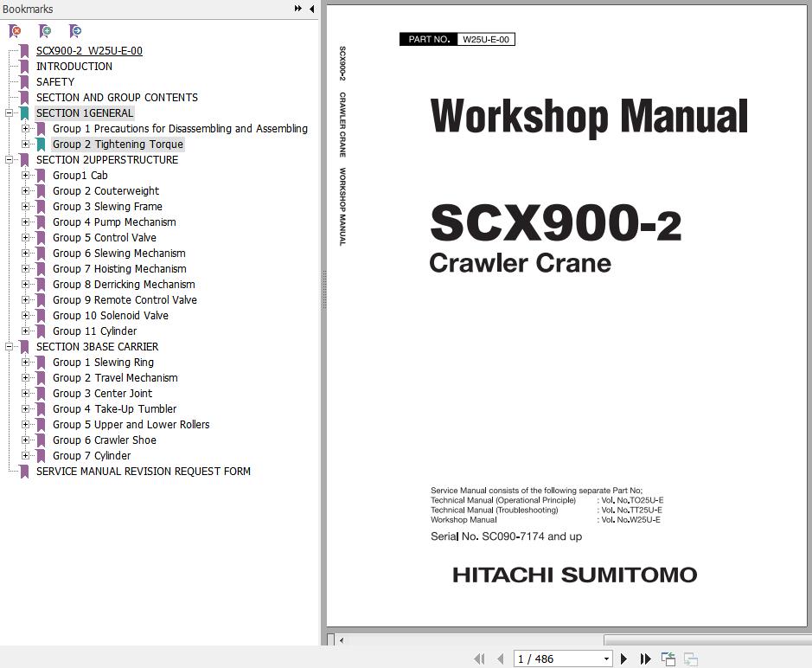Jump to the Group 10 Solenoid Valve bookmark
Screen dimensions: 812x668
(111, 315)
